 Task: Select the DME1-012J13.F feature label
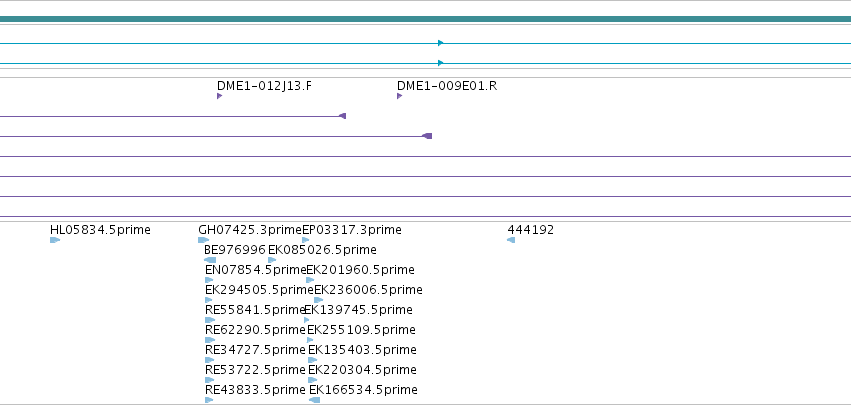[x=264, y=86]
